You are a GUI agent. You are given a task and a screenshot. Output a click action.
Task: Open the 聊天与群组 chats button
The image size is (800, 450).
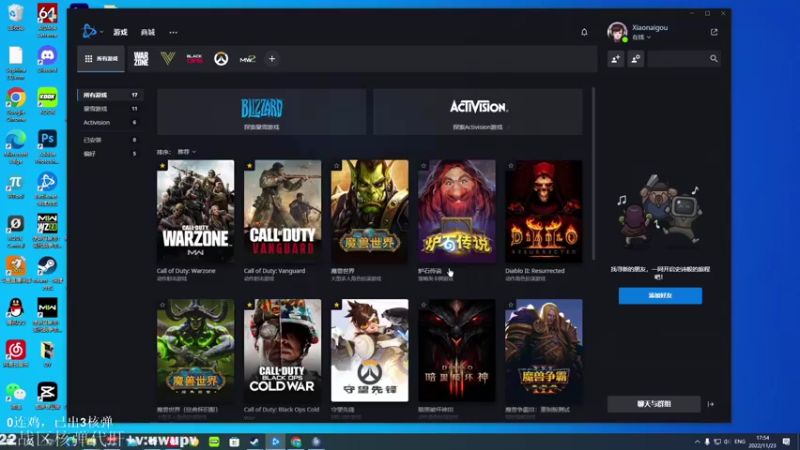pyautogui.click(x=654, y=404)
